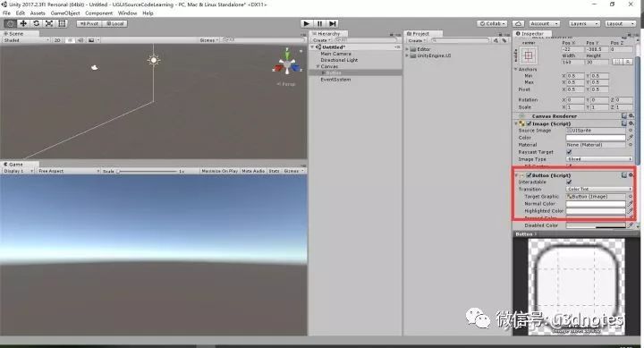Screen dimensions: 644x348
Task: Open Button component gear settings
Action: coord(631,175)
